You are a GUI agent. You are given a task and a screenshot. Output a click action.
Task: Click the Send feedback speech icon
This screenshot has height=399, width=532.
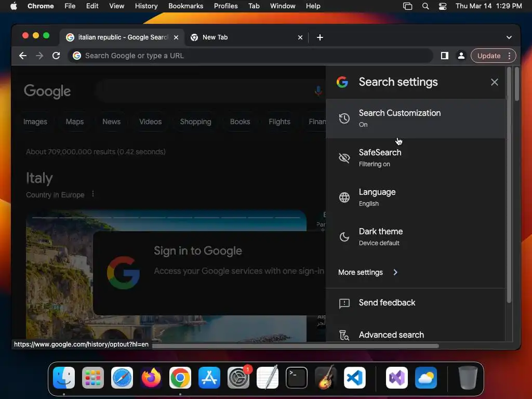(x=344, y=303)
